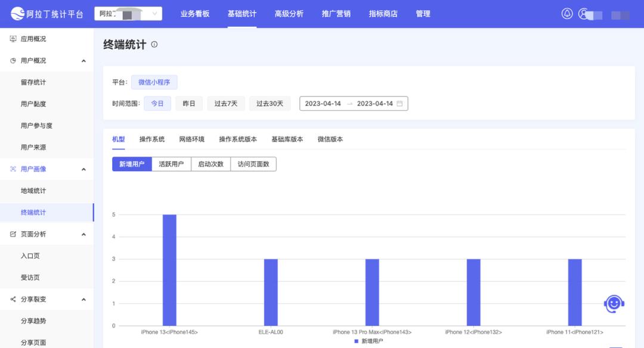Click the 终端统计 info icon

[154, 44]
